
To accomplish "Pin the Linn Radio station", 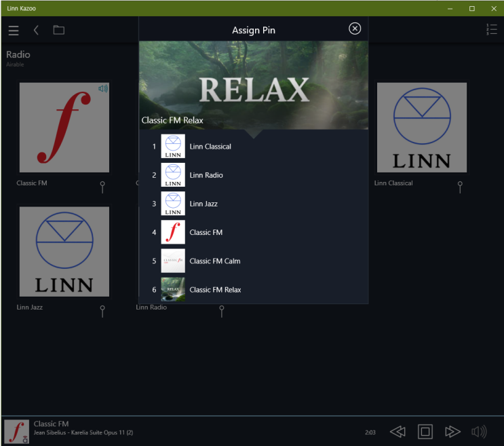I will 221,312.
